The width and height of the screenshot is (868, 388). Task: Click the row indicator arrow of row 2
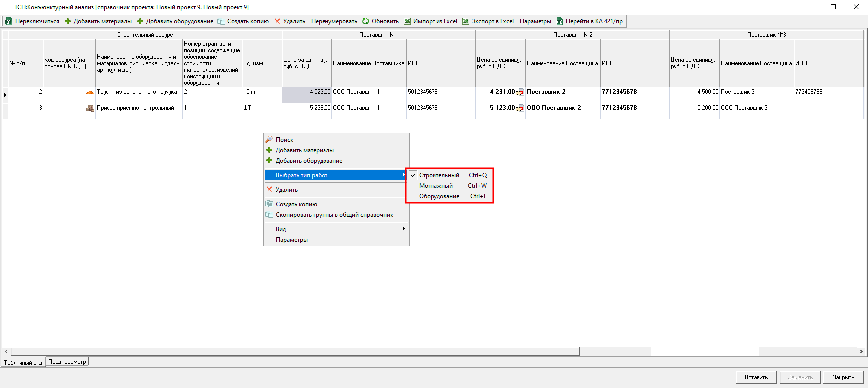coord(5,95)
